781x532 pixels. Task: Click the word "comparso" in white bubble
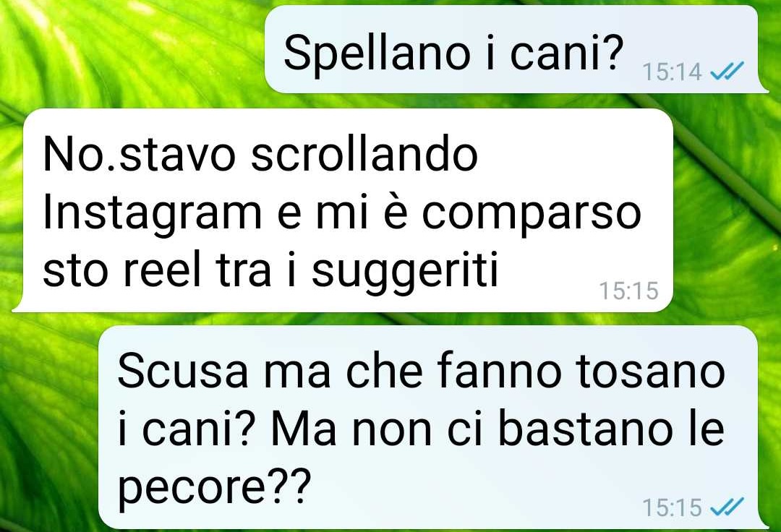click(x=532, y=215)
